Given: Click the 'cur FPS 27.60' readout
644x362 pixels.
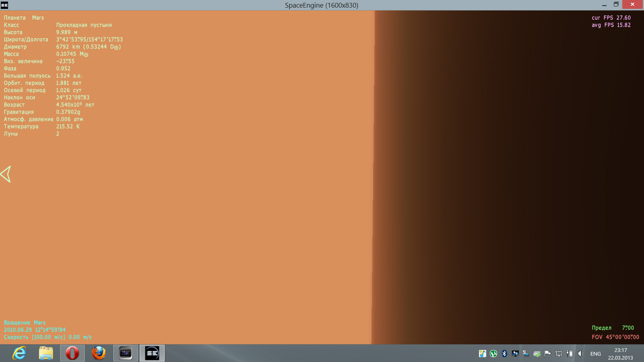Looking at the screenshot, I should 611,18.
